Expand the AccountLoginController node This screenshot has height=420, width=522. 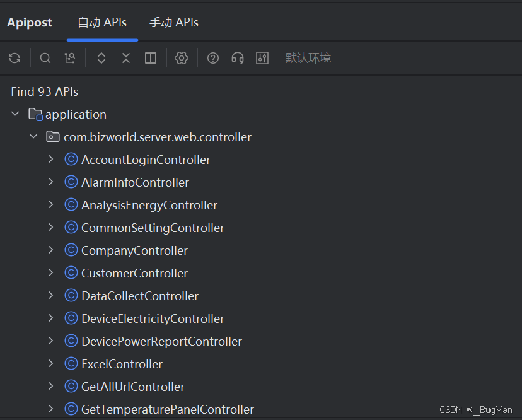coord(51,159)
